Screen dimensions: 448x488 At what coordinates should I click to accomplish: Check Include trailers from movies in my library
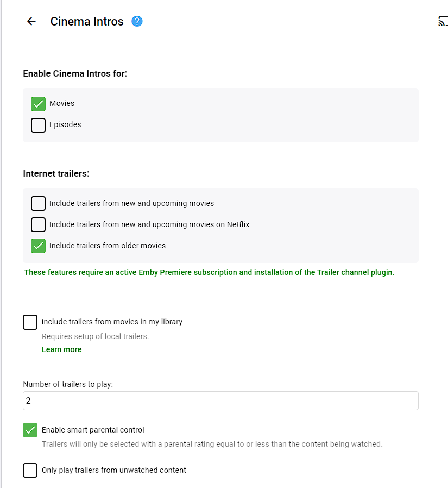coord(30,322)
